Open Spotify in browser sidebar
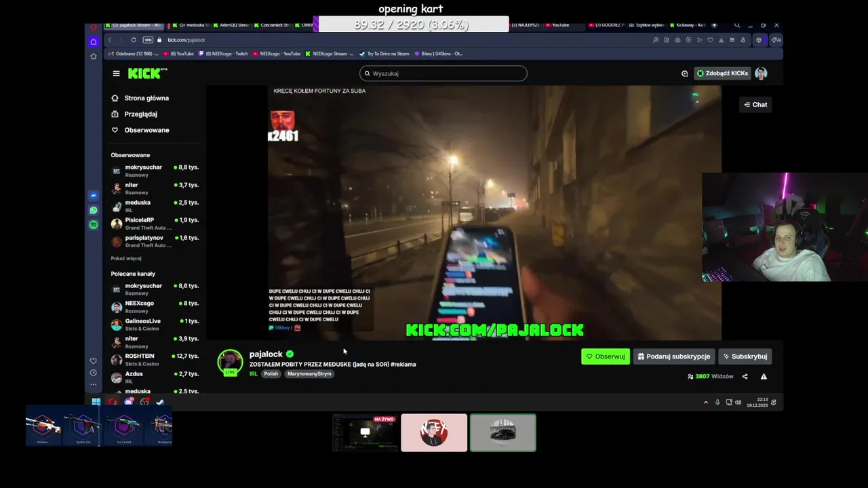This screenshot has width=868, height=488. (x=94, y=224)
